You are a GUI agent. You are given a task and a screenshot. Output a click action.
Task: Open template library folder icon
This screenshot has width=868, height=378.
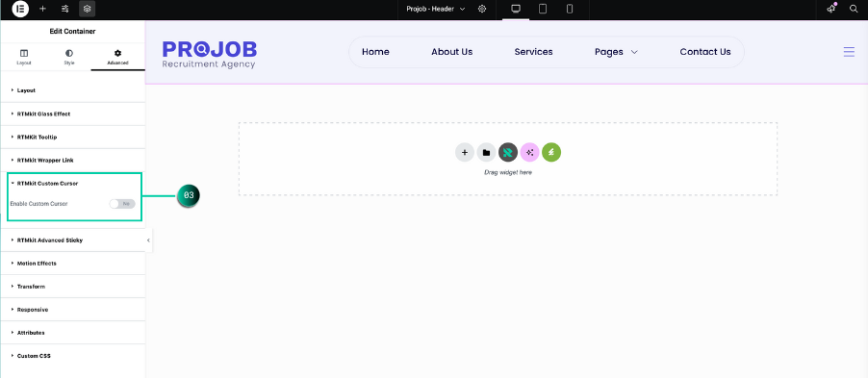click(486, 152)
